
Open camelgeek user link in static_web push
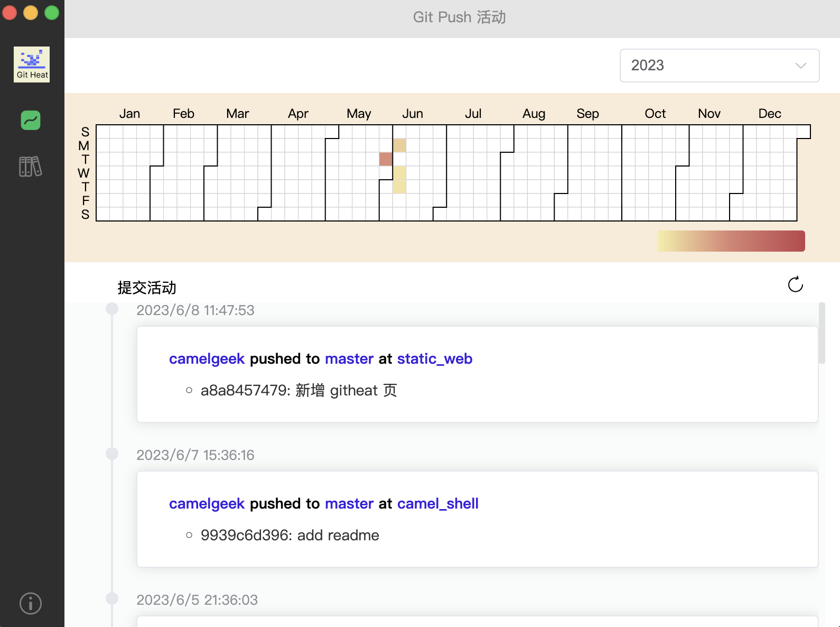click(x=207, y=358)
